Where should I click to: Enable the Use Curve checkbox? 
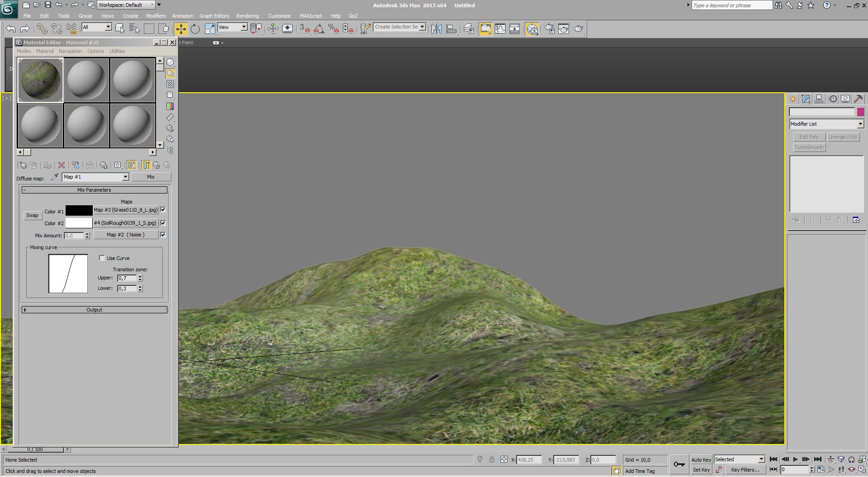pos(102,258)
